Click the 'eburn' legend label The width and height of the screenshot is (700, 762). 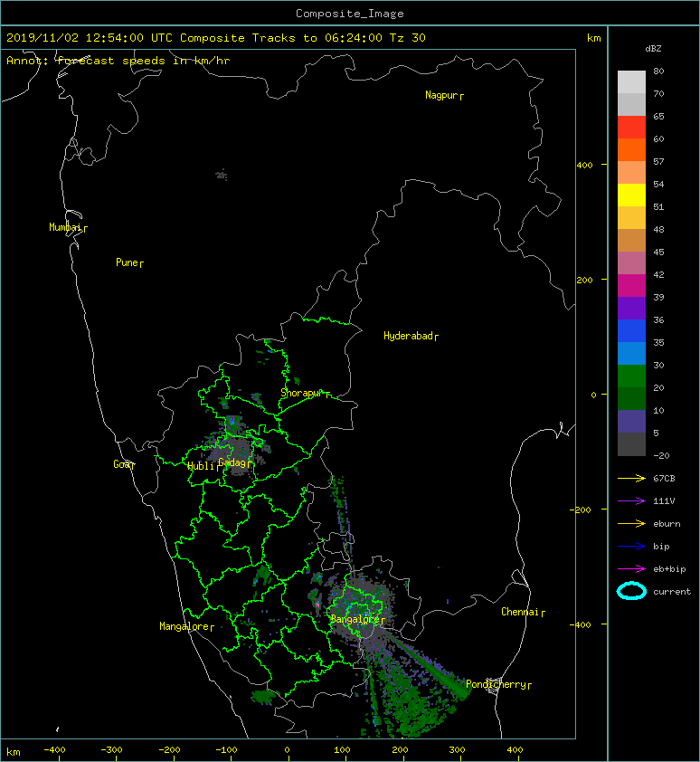click(667, 524)
